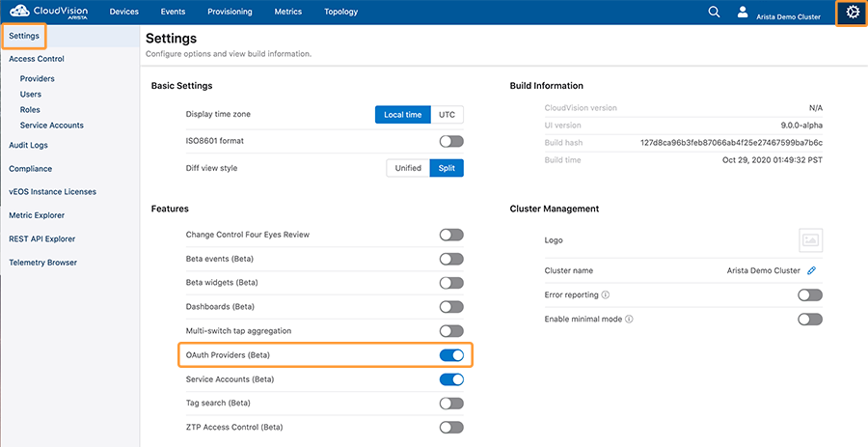Open Provisioning in top navigation
Screen dimensions: 868x447
coord(230,12)
